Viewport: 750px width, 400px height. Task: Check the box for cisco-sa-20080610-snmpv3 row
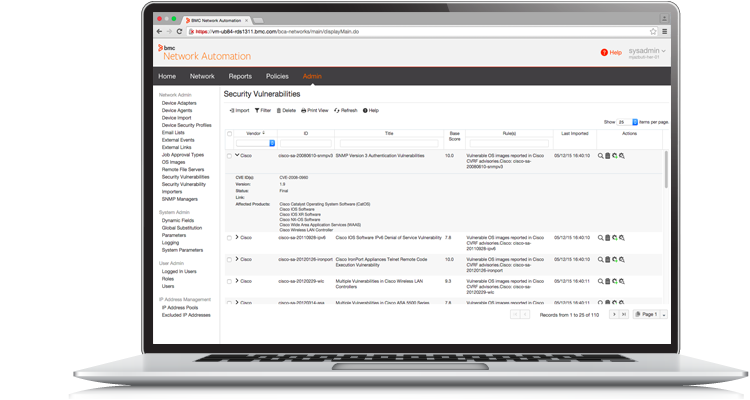tap(229, 156)
